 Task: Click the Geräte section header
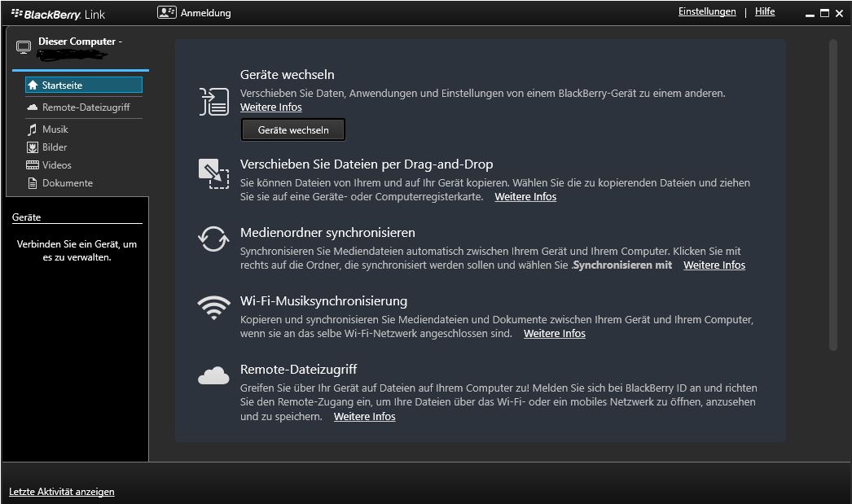click(26, 217)
